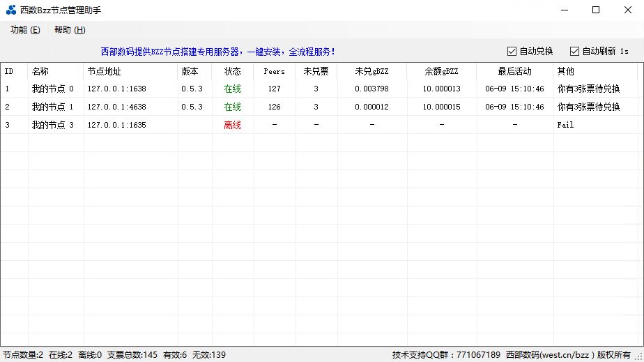Click the Fail message in 其他 column

click(565, 126)
